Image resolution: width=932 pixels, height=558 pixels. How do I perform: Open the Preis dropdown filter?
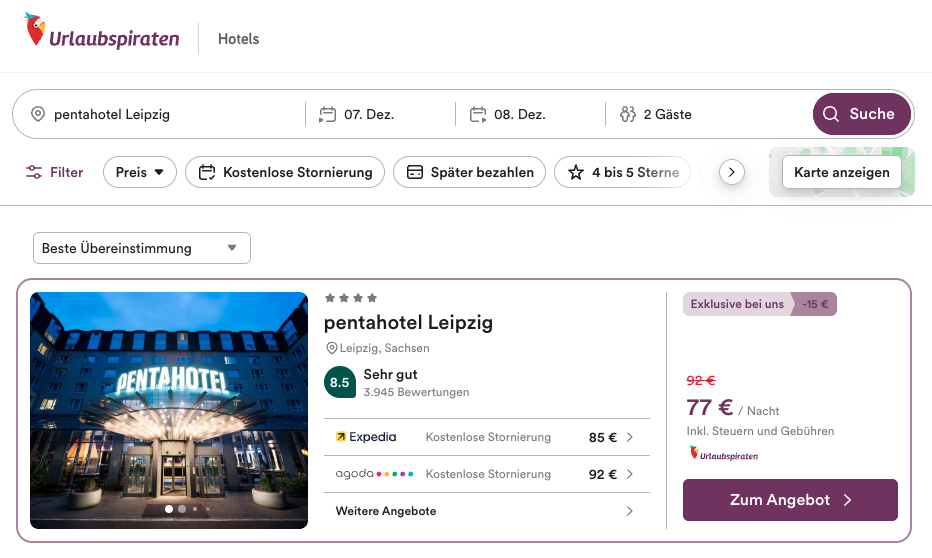139,172
